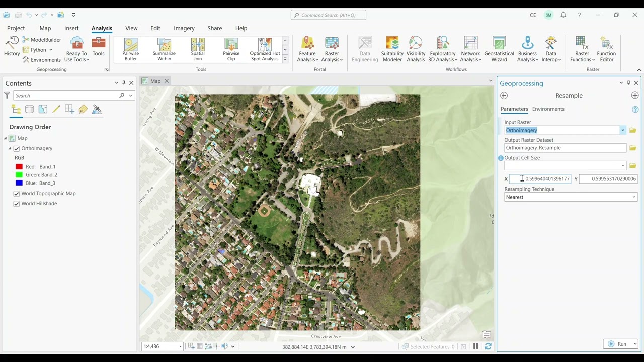The image size is (644, 362).
Task: Open the map scale dropdown
Action: (180, 346)
